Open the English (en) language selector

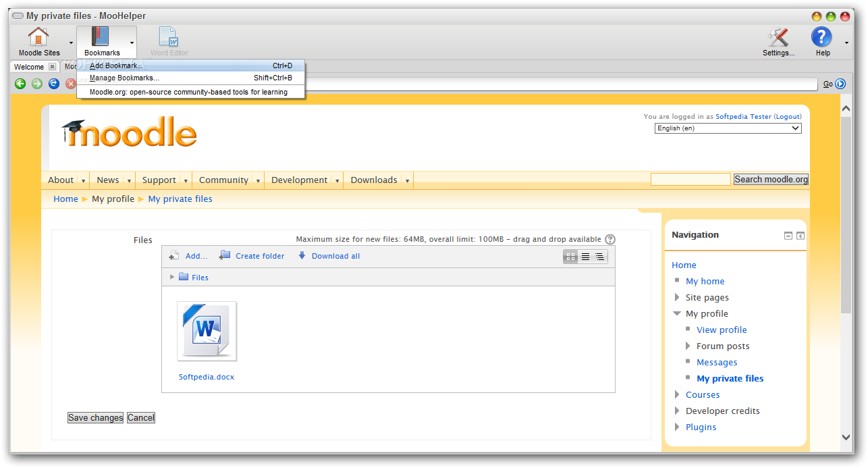tap(728, 128)
